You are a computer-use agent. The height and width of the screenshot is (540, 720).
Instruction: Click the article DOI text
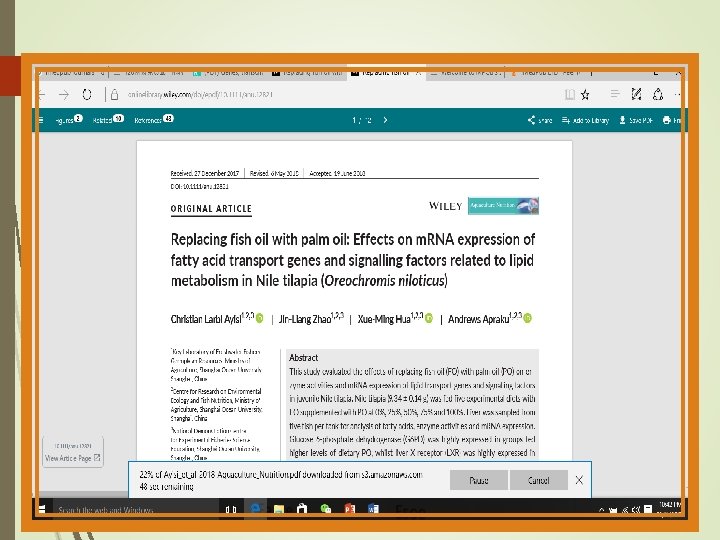coord(199,186)
